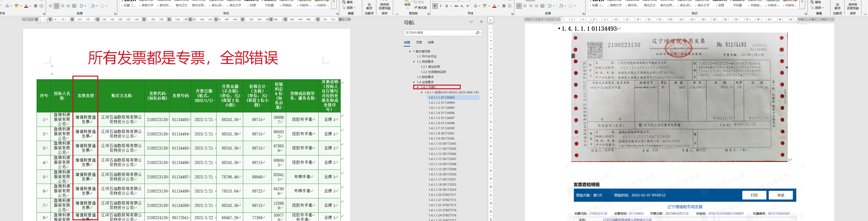Click paragraph shading bucket in left Word window
Screen dimensions: 868x221
93,6
